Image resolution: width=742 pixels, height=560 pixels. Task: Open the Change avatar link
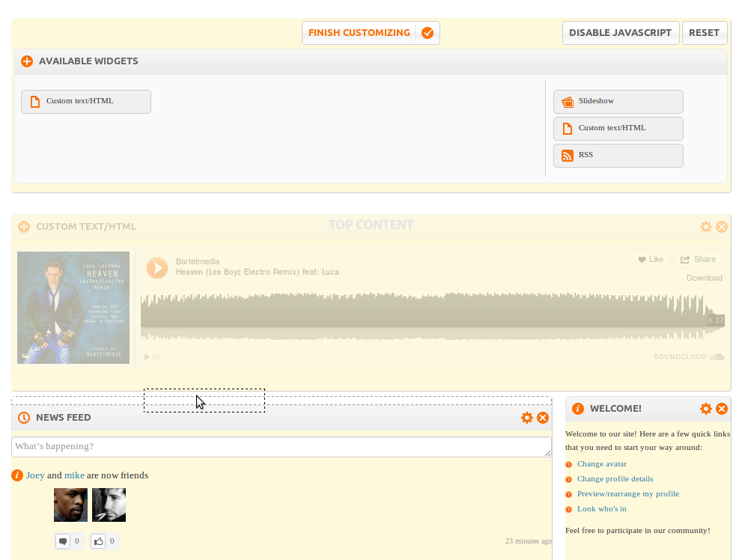(x=601, y=464)
